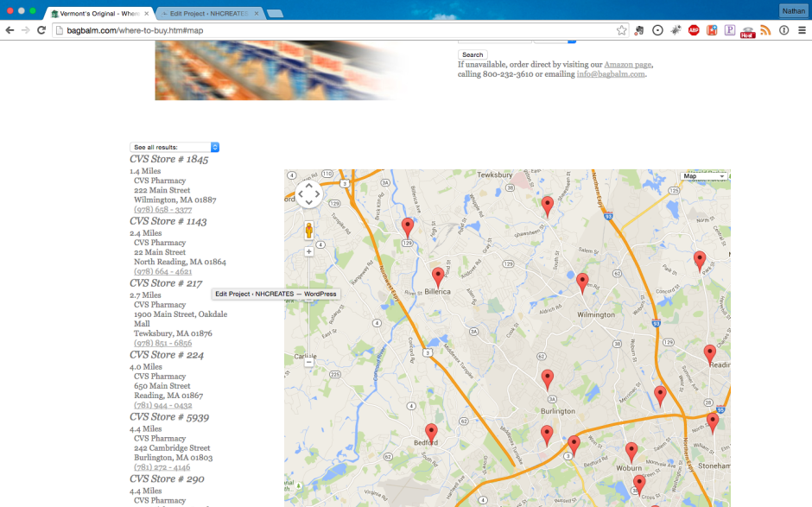Click 'Tewksbury, MA 01876' text
The image size is (812, 507).
coord(173,333)
